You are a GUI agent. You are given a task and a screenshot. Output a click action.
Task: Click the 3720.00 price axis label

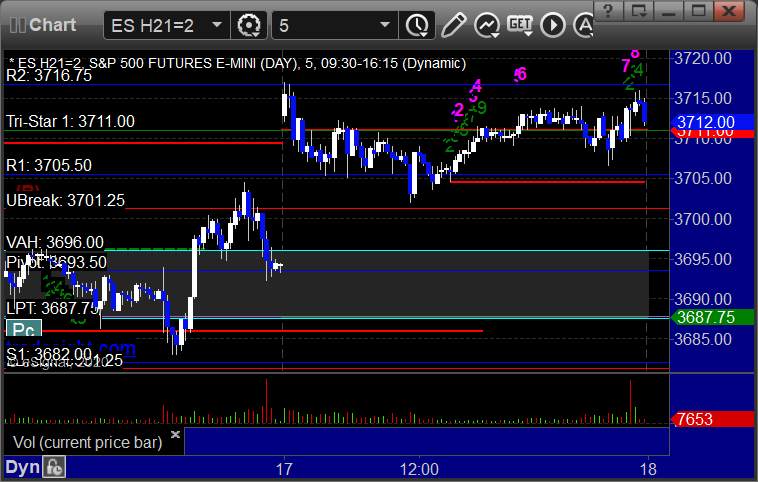click(703, 58)
